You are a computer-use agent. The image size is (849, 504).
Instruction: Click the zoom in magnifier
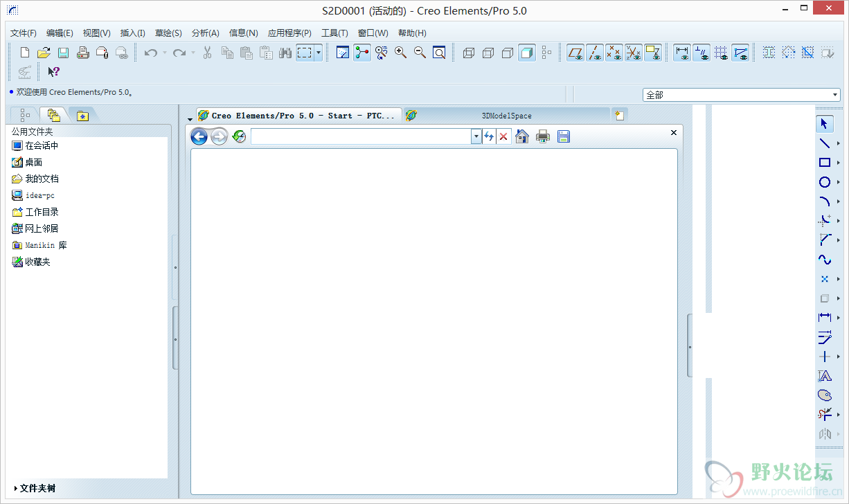(400, 53)
